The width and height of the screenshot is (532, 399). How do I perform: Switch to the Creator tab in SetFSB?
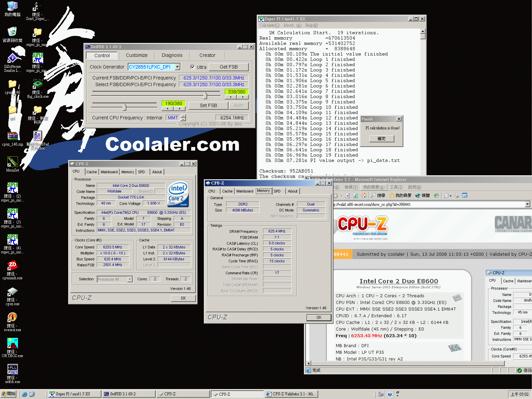click(x=207, y=55)
